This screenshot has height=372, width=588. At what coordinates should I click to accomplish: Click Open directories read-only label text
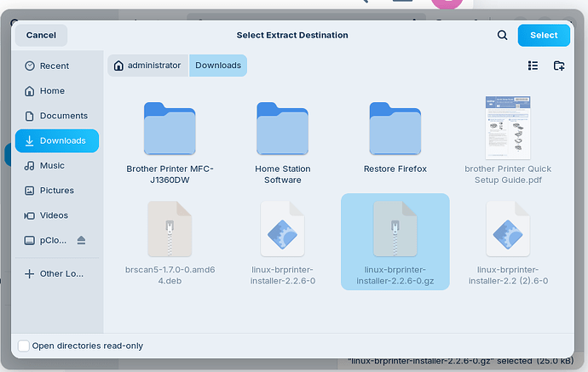88,346
